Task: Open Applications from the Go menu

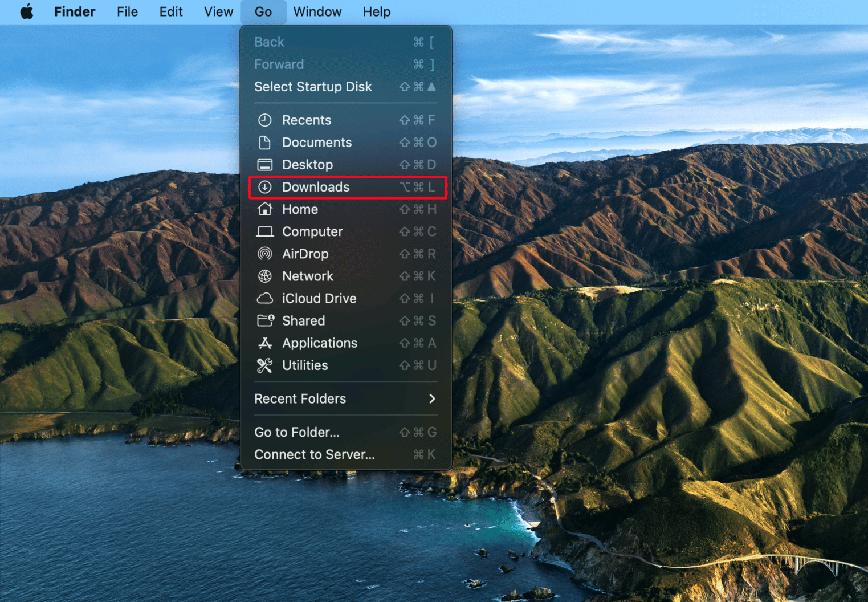Action: coord(346,343)
